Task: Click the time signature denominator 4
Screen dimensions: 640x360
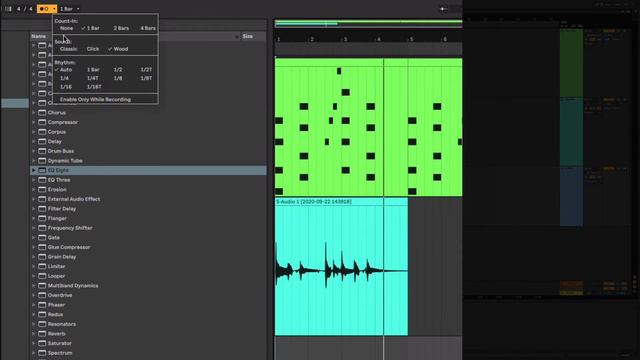Action: click(x=31, y=9)
